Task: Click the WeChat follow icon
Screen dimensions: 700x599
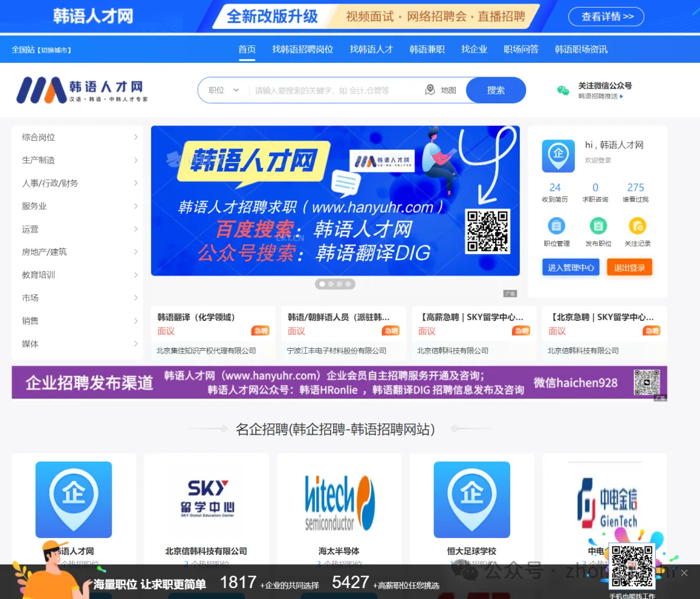Action: pyautogui.click(x=563, y=90)
